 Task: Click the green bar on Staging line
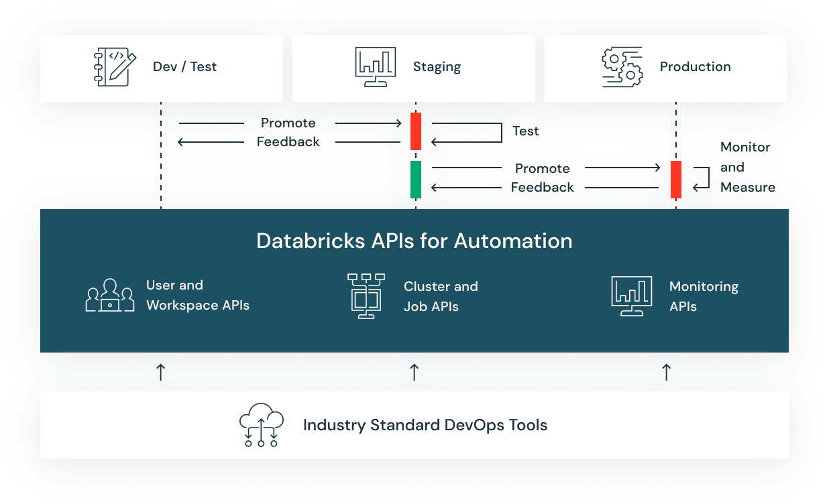pyautogui.click(x=416, y=180)
